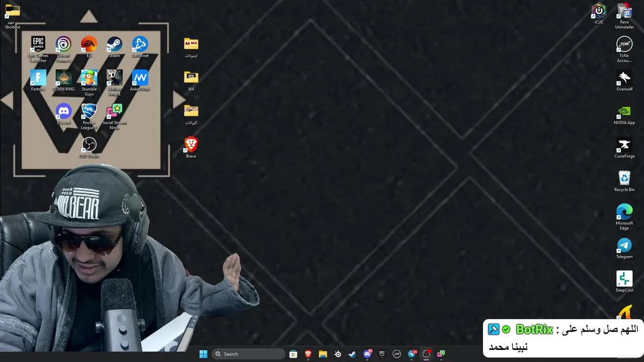Select the Telegram desktop icon
The height and width of the screenshot is (362, 644).
tap(624, 248)
